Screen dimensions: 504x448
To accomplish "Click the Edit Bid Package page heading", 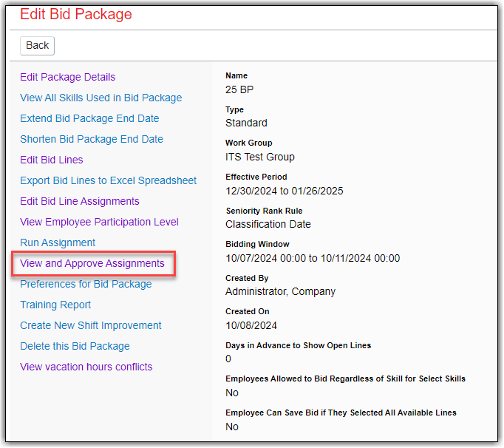I will coord(75,14).
